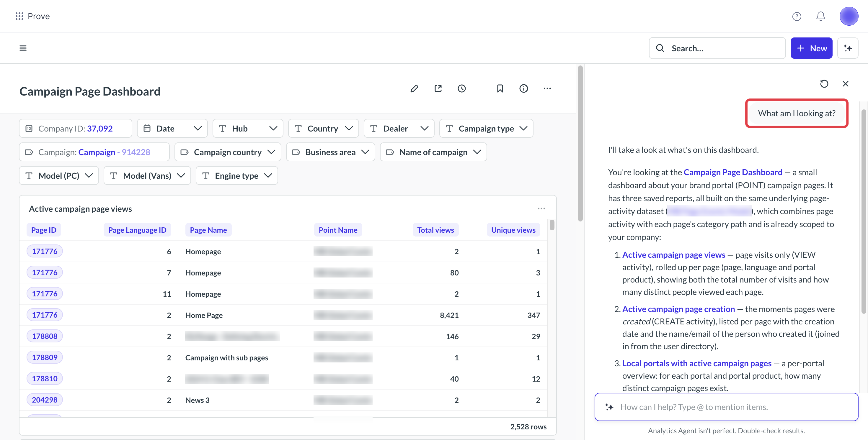Expand the Business area dropdown
The height and width of the screenshot is (440, 868).
tap(330, 152)
